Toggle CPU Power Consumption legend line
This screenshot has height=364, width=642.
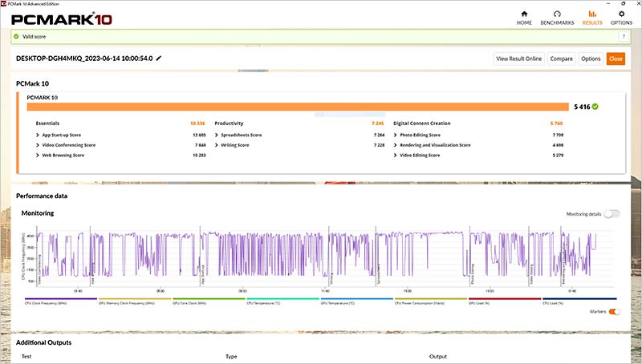tap(431, 299)
